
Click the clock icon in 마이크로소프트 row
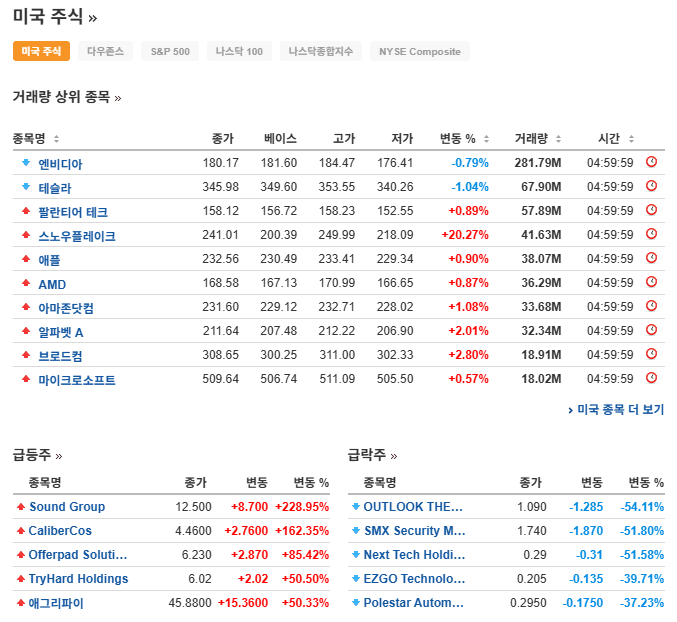pos(651,378)
